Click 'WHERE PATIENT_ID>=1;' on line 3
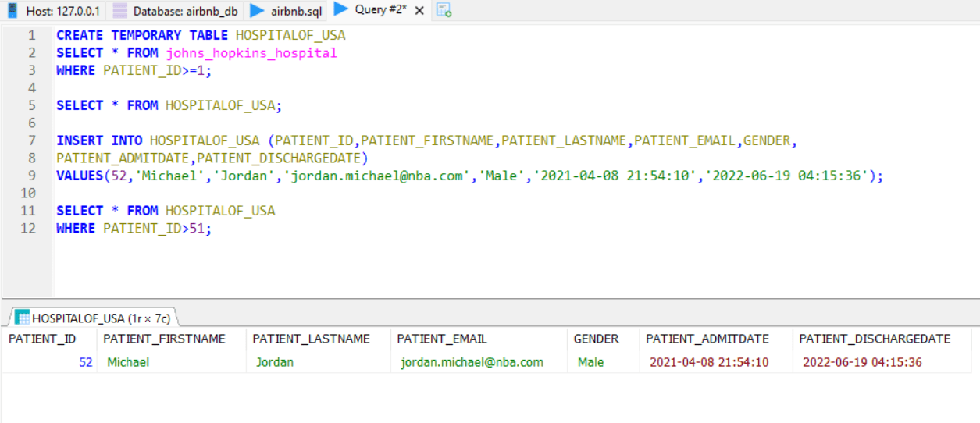 pyautogui.click(x=134, y=70)
